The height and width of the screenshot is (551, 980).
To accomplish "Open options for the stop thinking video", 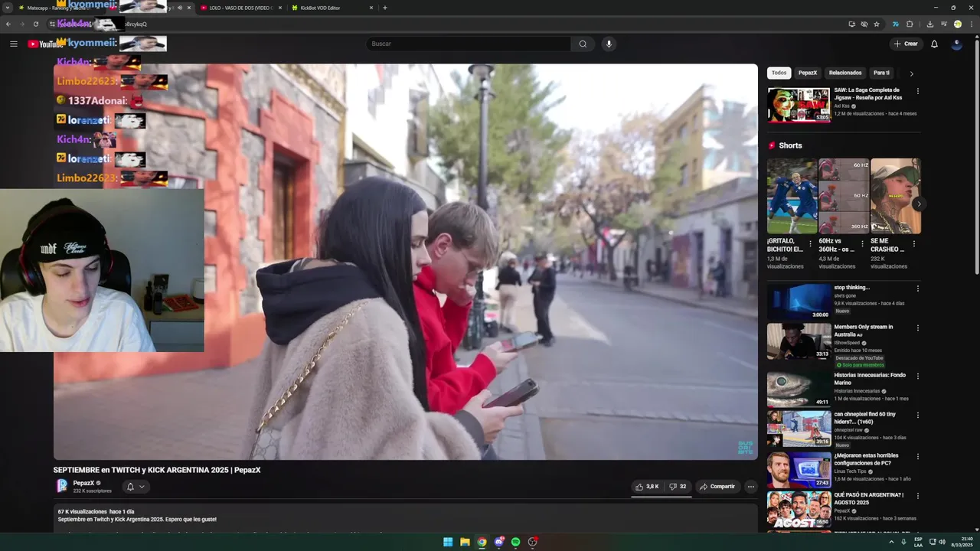I will (x=918, y=289).
